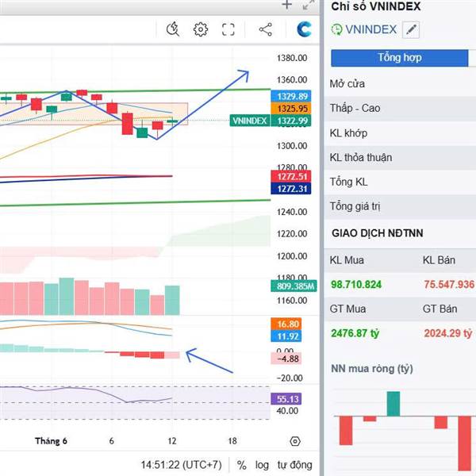Click the Tổng giá trị row

400,207
